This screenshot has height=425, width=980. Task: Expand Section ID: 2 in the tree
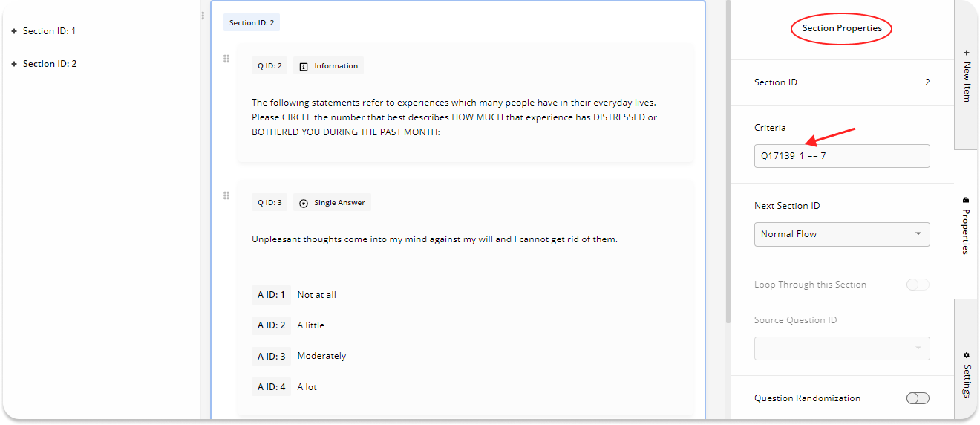(14, 64)
